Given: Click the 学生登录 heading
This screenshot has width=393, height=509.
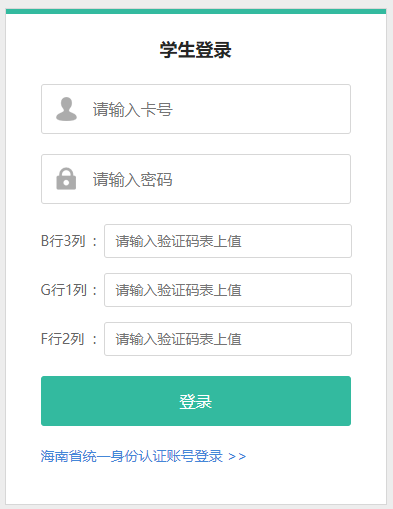Looking at the screenshot, I should click(196, 50).
